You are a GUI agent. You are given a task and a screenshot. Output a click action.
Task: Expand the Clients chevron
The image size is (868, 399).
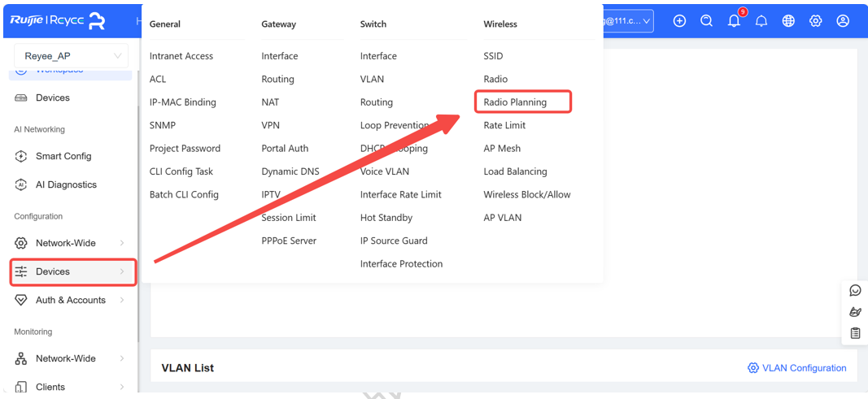pyautogui.click(x=122, y=387)
